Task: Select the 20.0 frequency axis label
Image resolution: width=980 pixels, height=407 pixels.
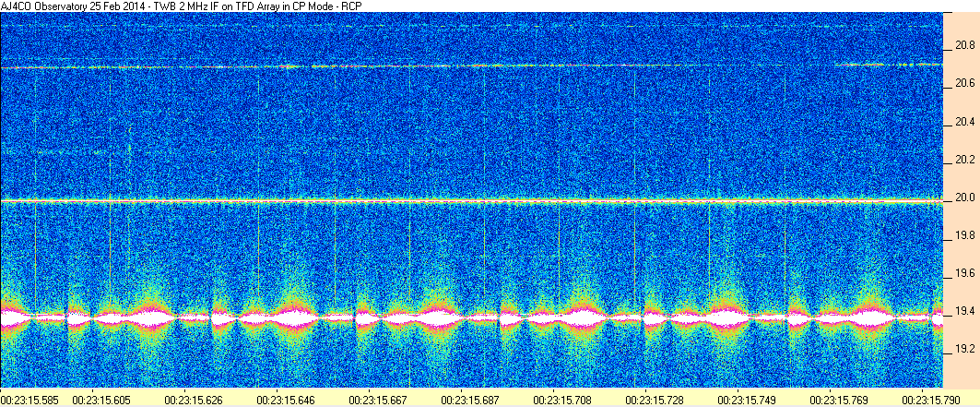Action: [x=965, y=198]
